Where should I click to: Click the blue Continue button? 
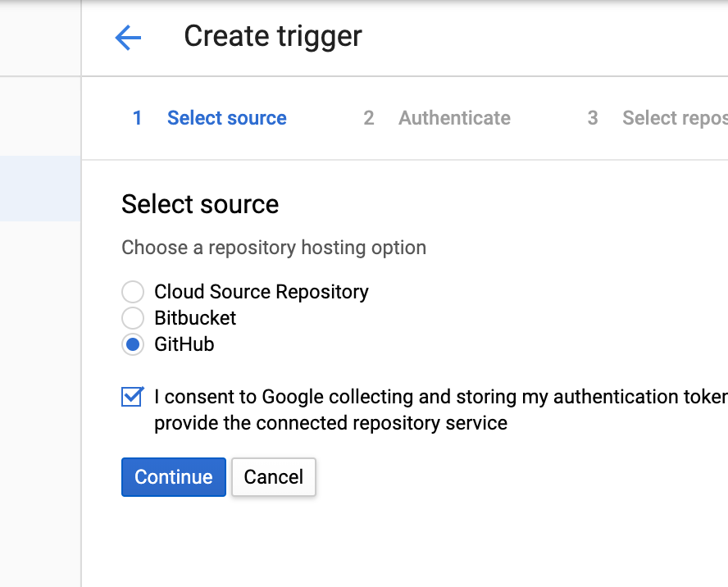(174, 477)
